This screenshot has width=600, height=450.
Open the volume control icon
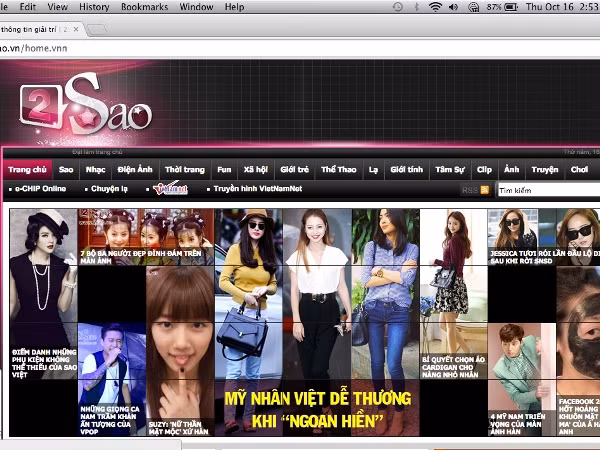point(453,7)
